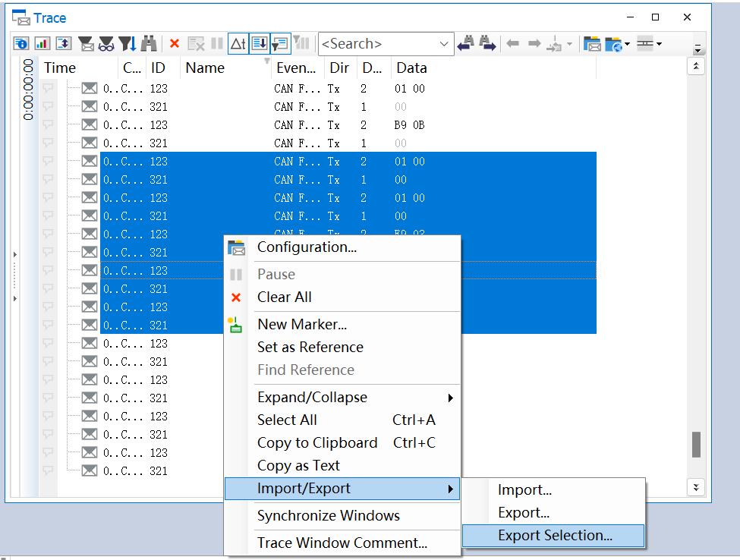Viewport: 740px width, 560px height.
Task: Toggle the auto-scroll down arrow toolbar button
Action: [x=259, y=44]
